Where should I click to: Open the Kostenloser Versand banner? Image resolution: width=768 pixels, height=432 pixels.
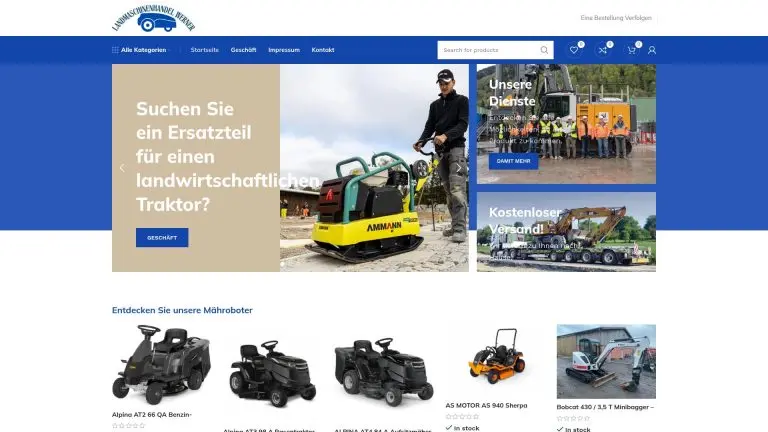click(x=566, y=232)
